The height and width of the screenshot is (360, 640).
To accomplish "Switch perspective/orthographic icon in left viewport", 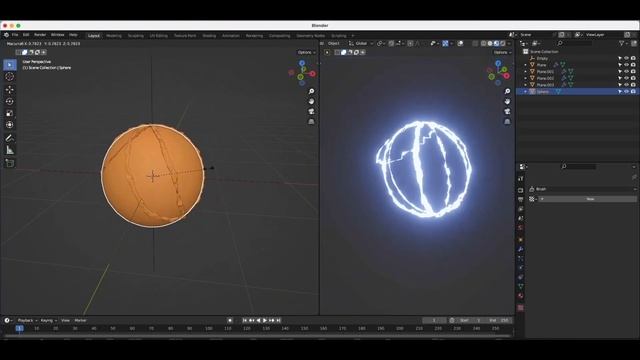I will (x=311, y=122).
